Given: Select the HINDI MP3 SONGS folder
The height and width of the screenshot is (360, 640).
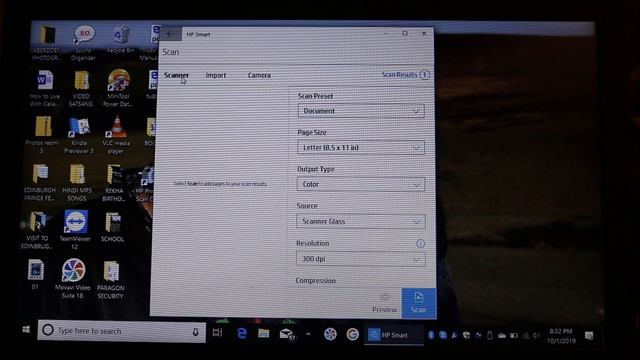Looking at the screenshot, I should tap(77, 182).
